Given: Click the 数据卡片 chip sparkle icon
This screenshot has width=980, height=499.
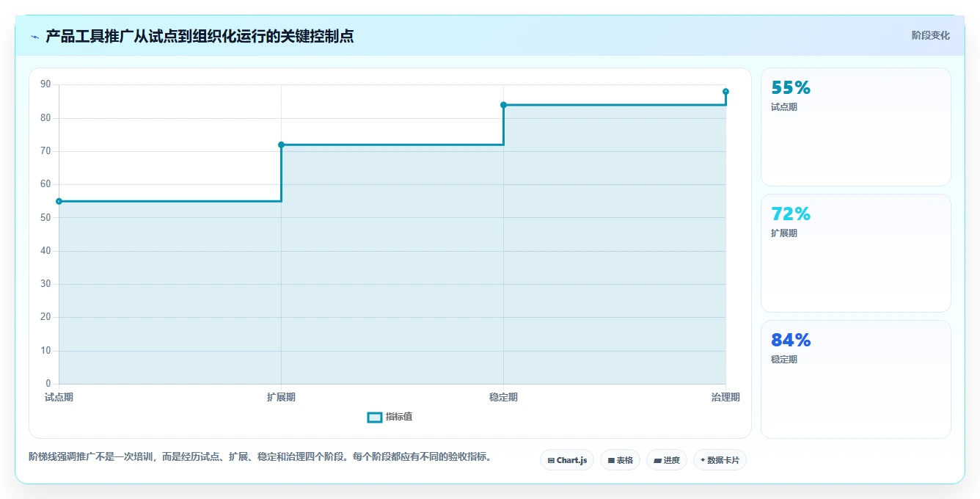Looking at the screenshot, I should point(703,460).
